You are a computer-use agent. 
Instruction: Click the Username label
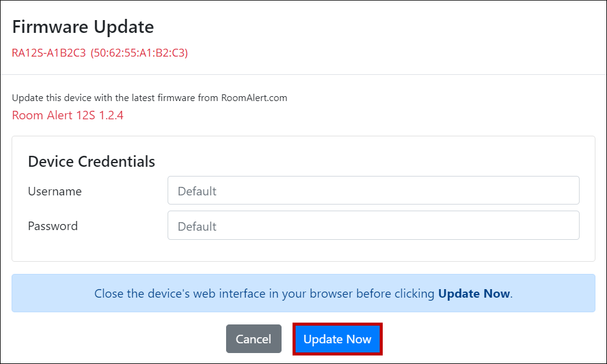(x=55, y=191)
